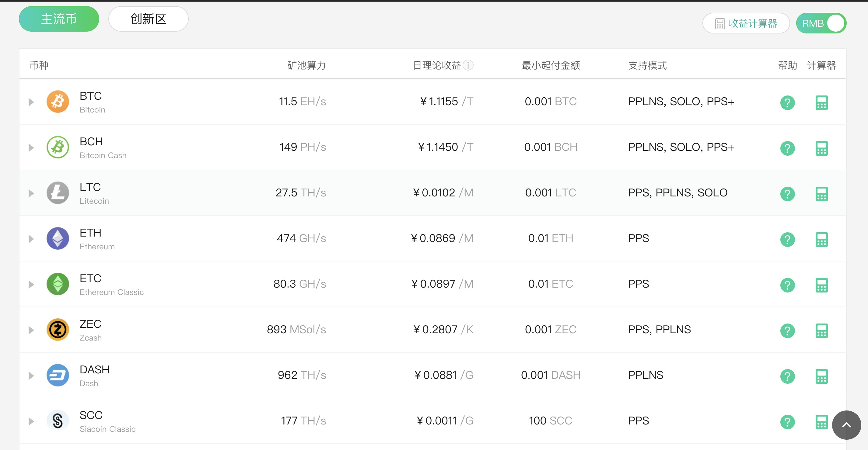Open the 收益计算器 button
This screenshot has height=450, width=868.
[x=746, y=23]
